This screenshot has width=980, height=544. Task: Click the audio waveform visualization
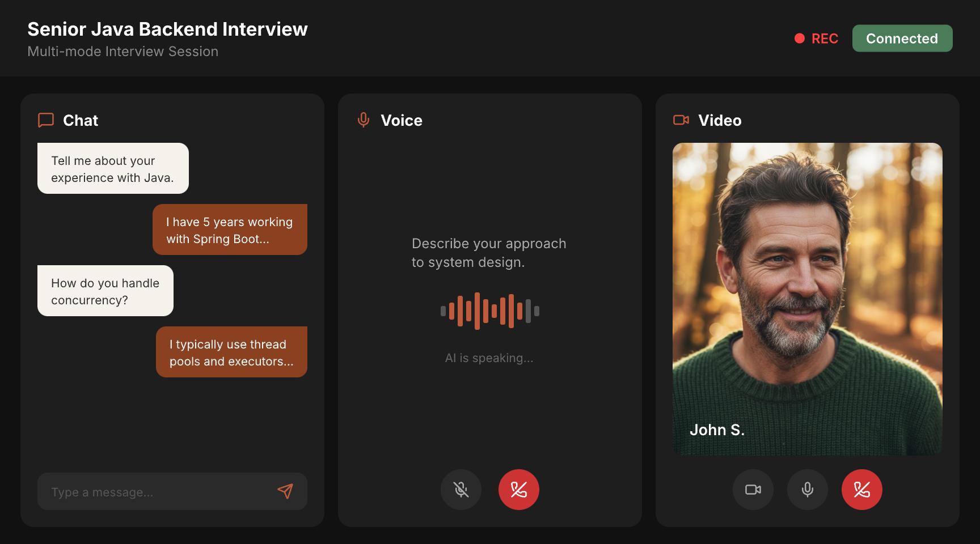489,310
